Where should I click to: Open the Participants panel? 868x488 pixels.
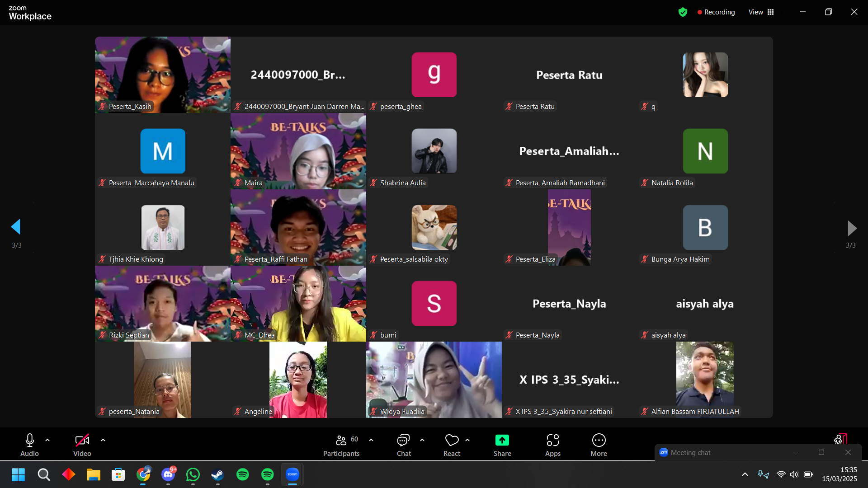pyautogui.click(x=341, y=445)
